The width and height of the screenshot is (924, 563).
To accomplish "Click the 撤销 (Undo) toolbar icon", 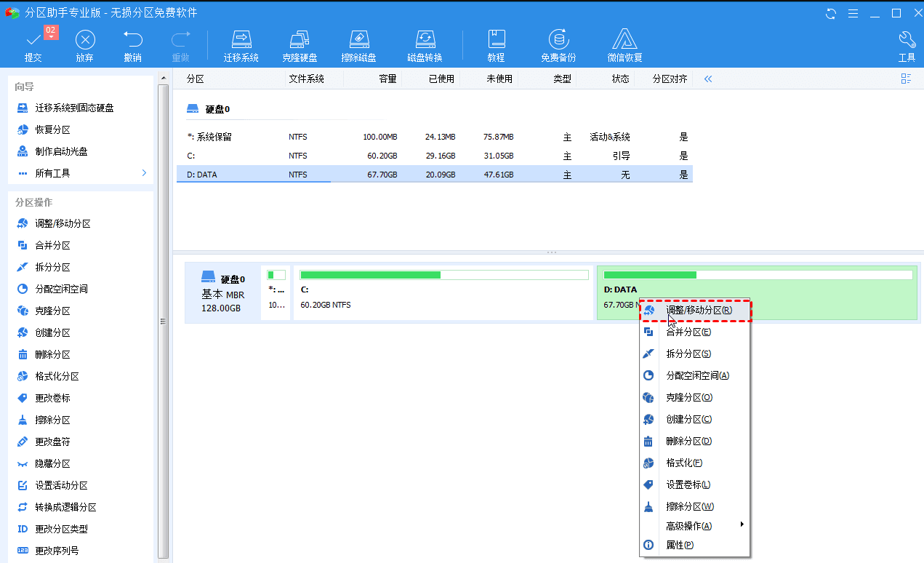I will [x=132, y=45].
